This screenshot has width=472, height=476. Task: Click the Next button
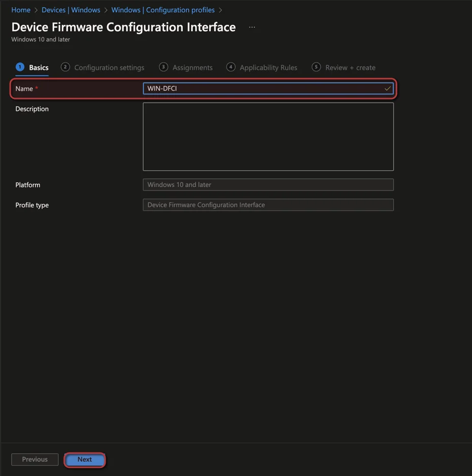[85, 460]
